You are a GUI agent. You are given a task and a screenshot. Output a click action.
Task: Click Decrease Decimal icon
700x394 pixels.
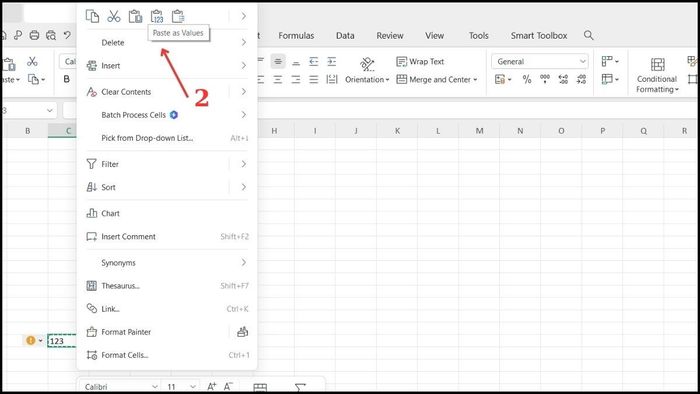(x=581, y=79)
